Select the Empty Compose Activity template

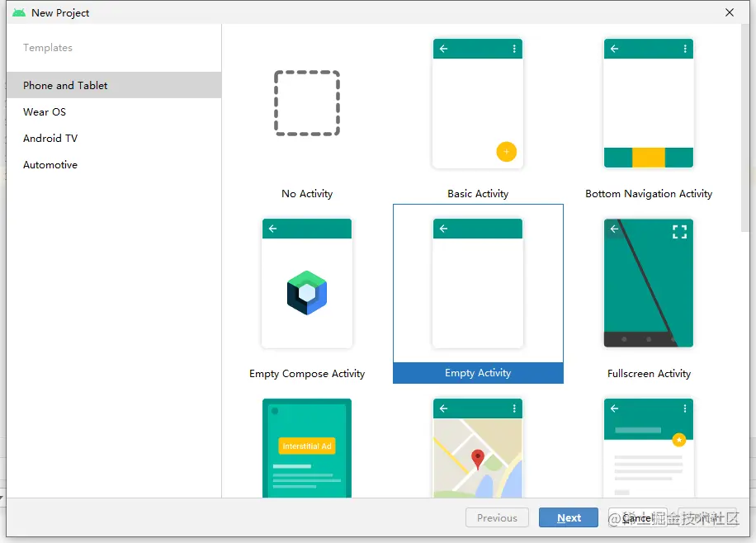pyautogui.click(x=307, y=283)
